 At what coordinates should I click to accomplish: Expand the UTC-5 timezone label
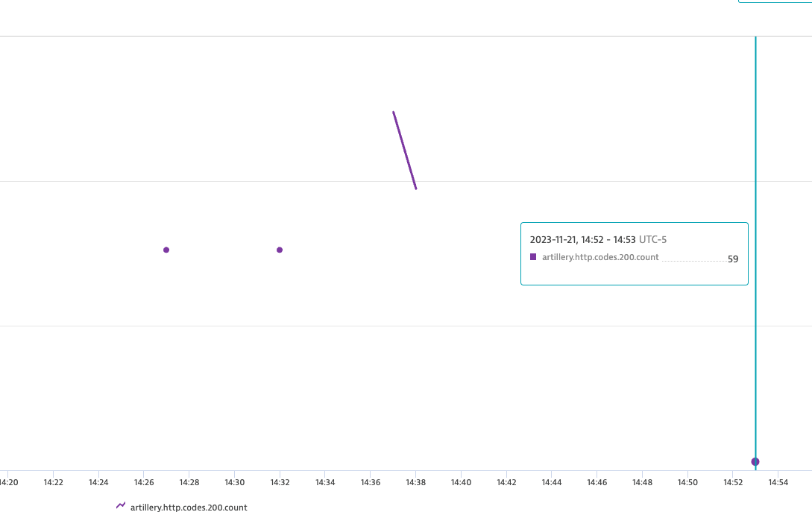tap(652, 239)
